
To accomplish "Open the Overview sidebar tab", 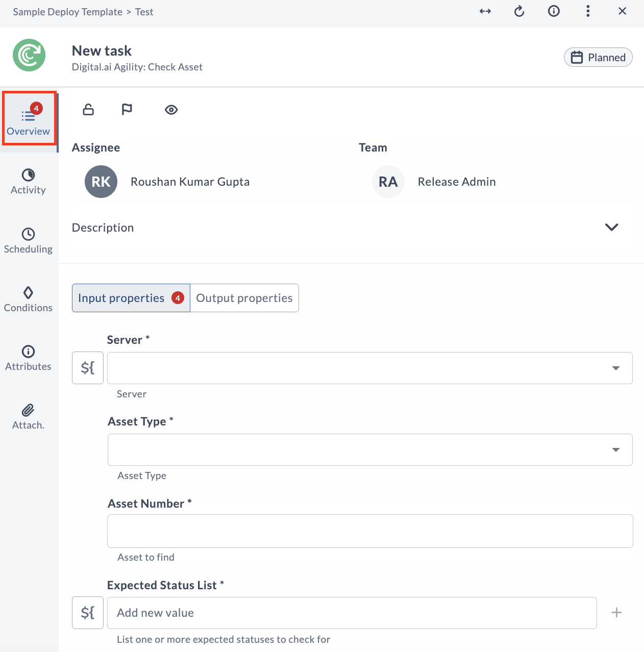I will (x=29, y=123).
